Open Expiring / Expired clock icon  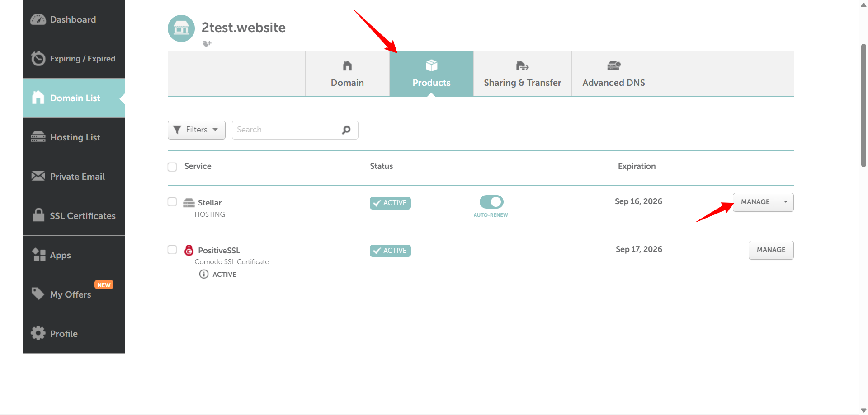click(38, 59)
